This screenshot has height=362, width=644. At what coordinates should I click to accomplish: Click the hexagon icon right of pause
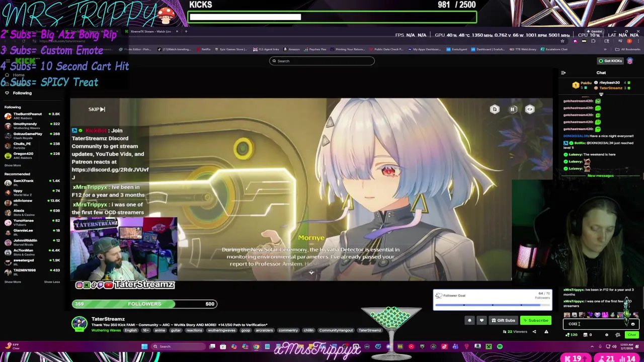pyautogui.click(x=530, y=109)
